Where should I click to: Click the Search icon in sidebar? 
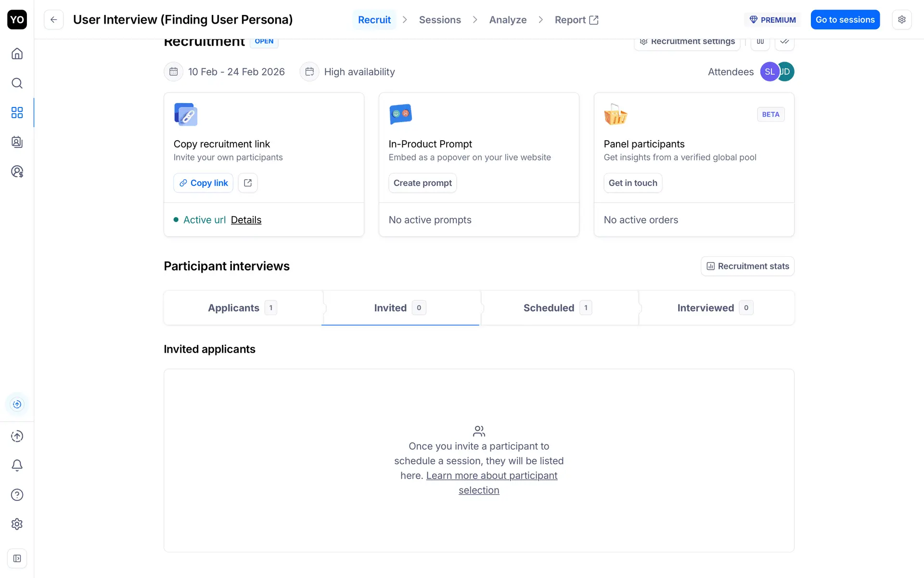[17, 83]
